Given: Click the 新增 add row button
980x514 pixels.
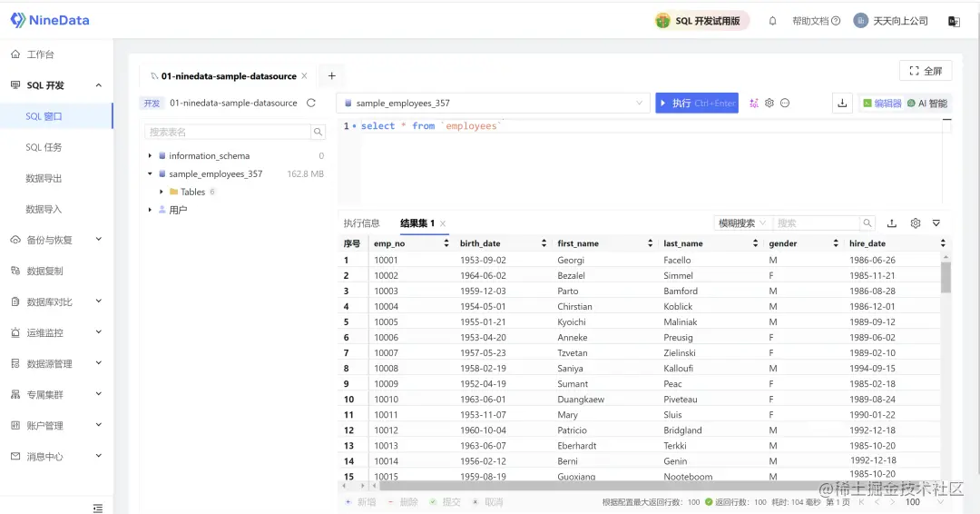Looking at the screenshot, I should (x=360, y=502).
